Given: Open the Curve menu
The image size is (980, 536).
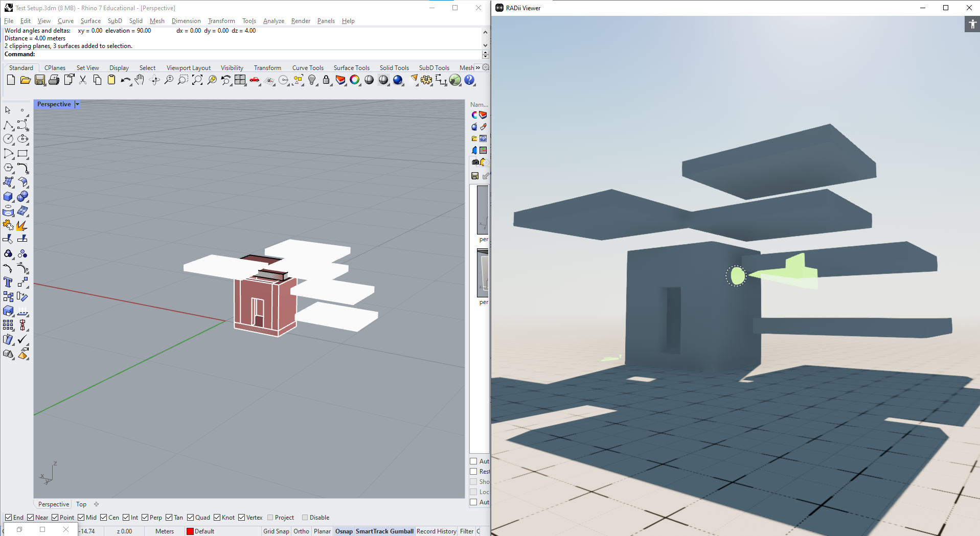Looking at the screenshot, I should 65,21.
